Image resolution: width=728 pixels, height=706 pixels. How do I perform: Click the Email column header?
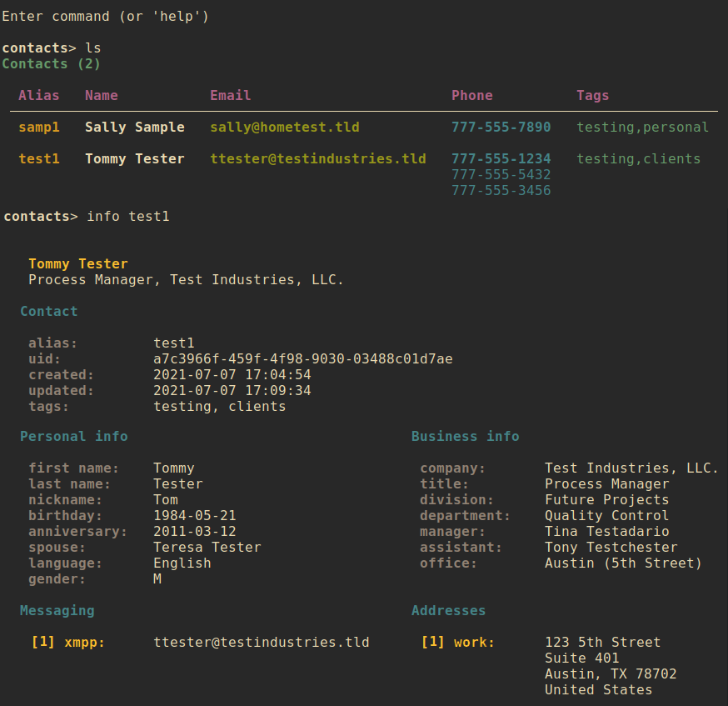point(230,96)
